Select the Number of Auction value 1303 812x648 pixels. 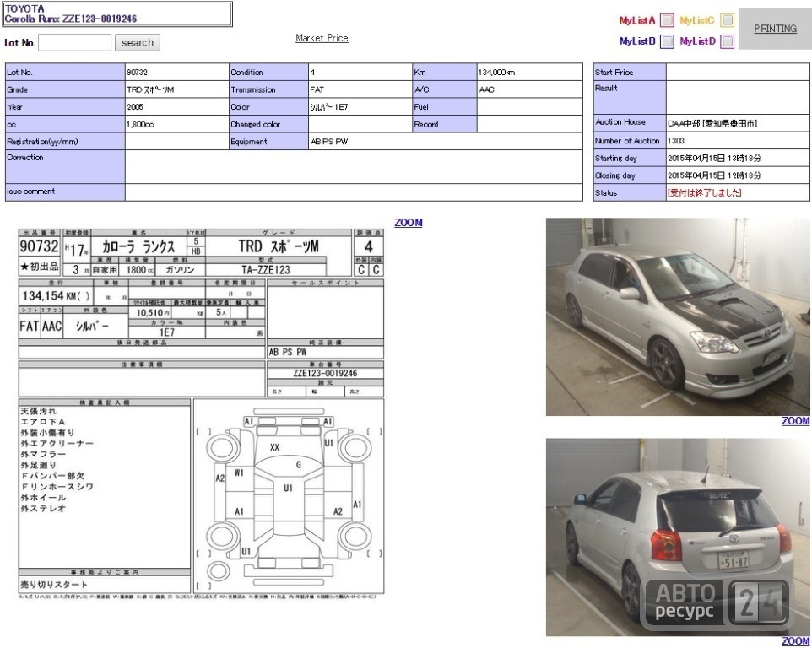click(x=676, y=140)
